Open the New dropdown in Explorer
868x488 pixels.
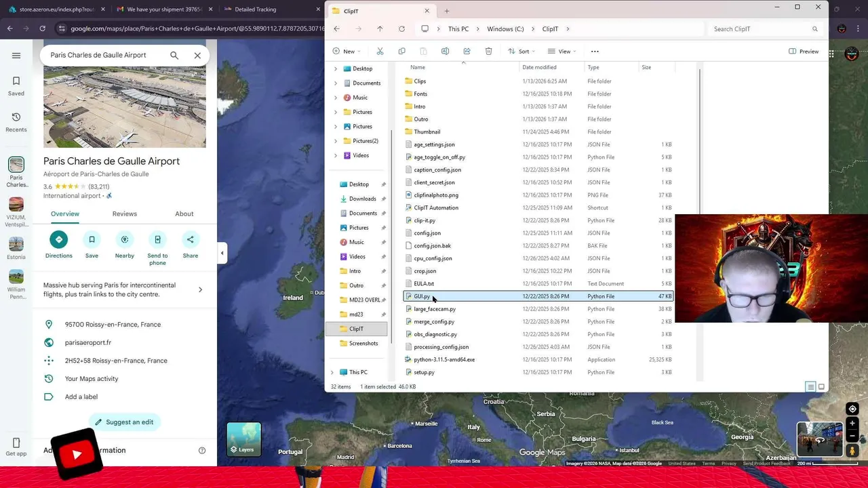click(346, 52)
